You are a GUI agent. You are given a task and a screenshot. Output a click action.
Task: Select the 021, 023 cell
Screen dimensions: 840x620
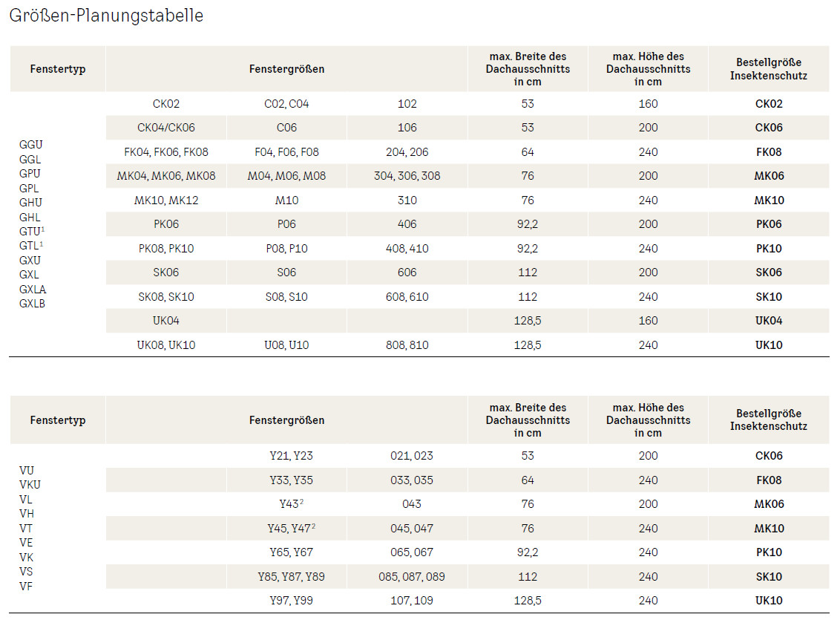click(411, 456)
